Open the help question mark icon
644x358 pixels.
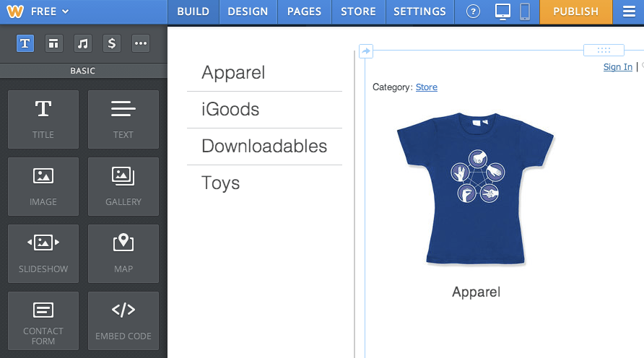473,12
